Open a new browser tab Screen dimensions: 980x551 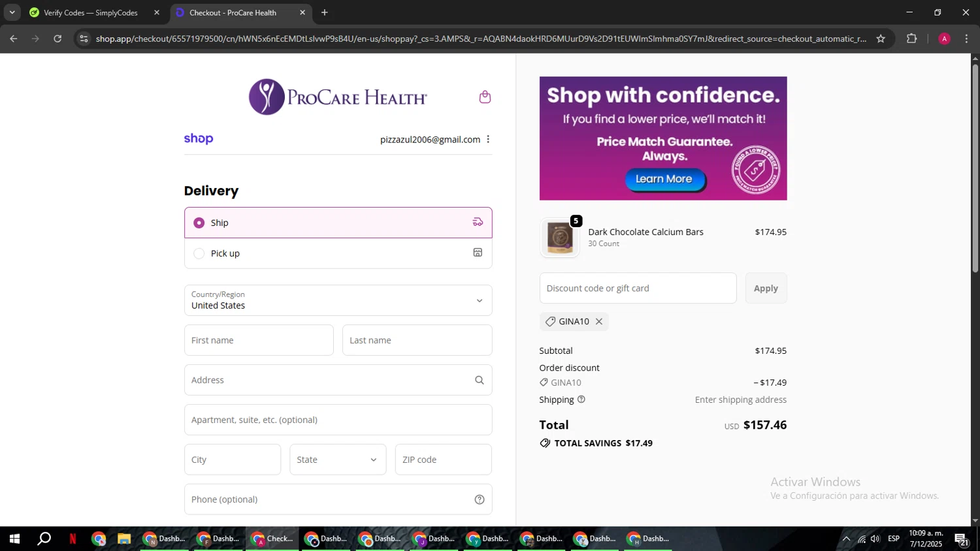click(x=325, y=12)
